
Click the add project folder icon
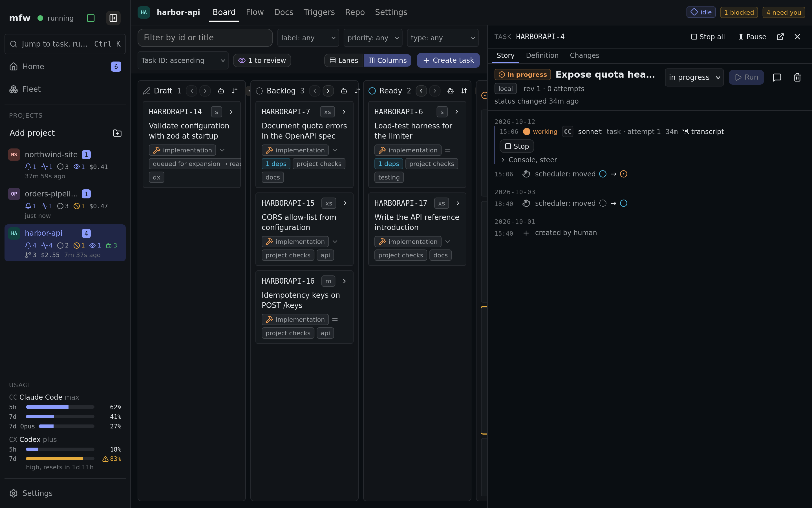click(x=117, y=133)
